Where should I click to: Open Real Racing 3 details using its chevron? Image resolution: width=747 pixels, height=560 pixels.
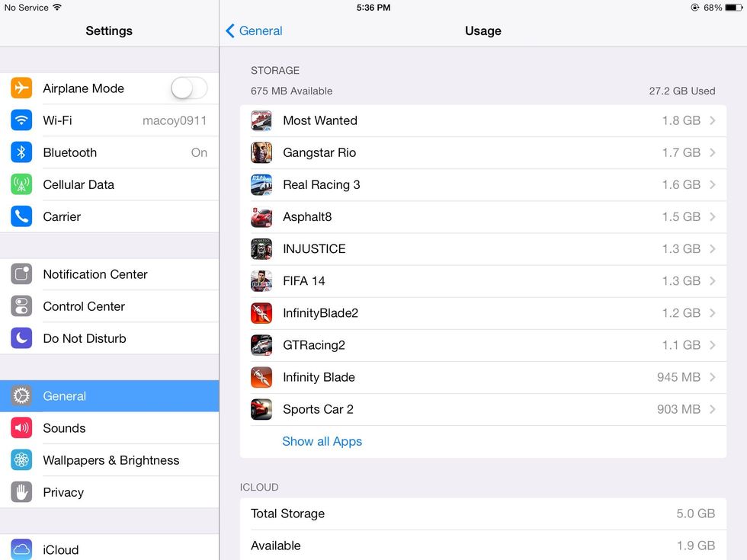pos(713,184)
